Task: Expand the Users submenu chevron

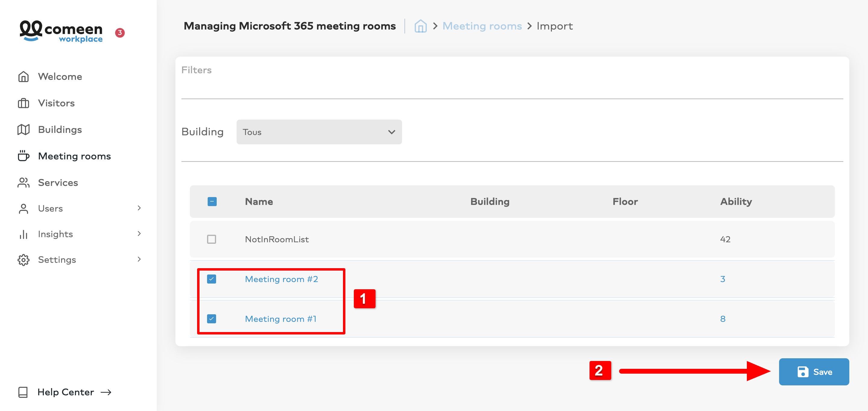Action: [139, 208]
